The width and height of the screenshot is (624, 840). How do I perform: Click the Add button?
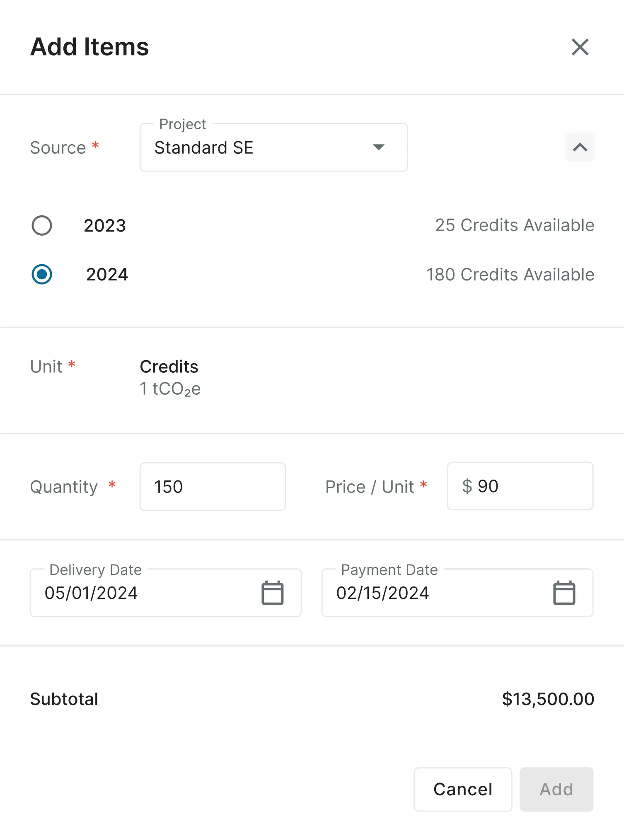point(556,789)
